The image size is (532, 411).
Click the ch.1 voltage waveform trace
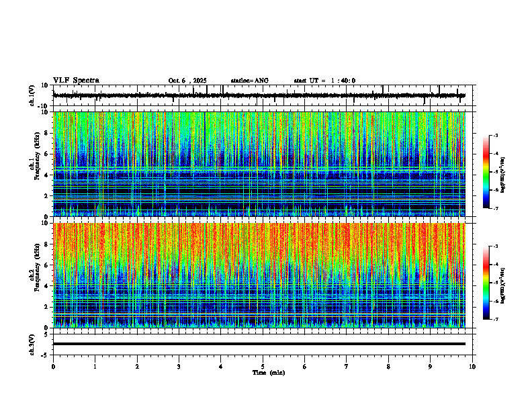click(259, 95)
